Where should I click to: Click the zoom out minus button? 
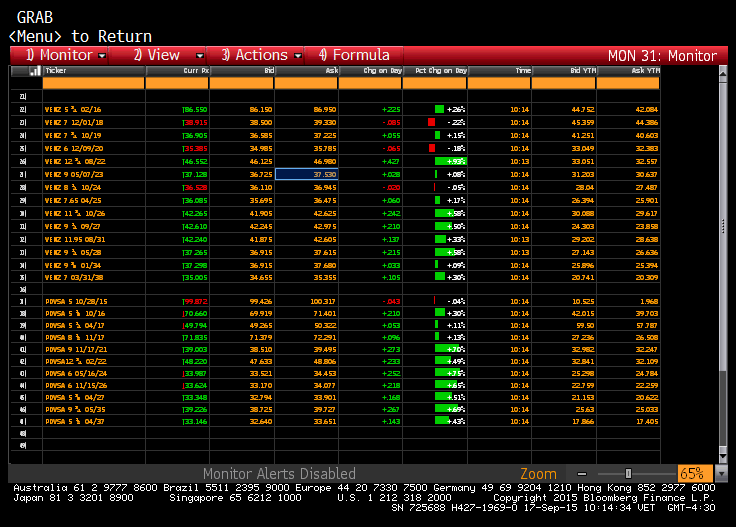tap(582, 474)
